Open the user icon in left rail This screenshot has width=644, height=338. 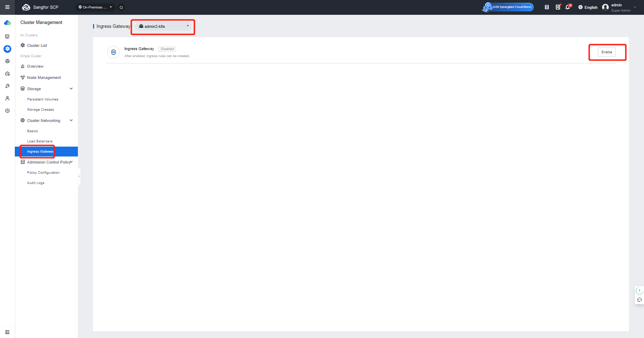[7, 98]
